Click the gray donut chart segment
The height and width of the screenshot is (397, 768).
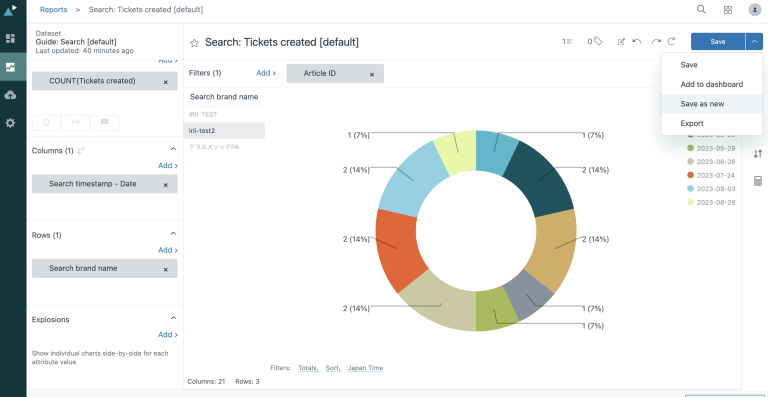530,295
